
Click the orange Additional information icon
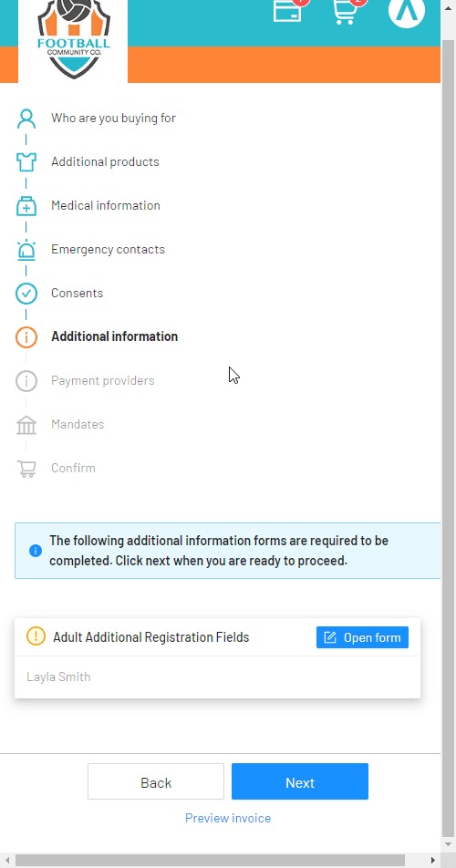[26, 337]
